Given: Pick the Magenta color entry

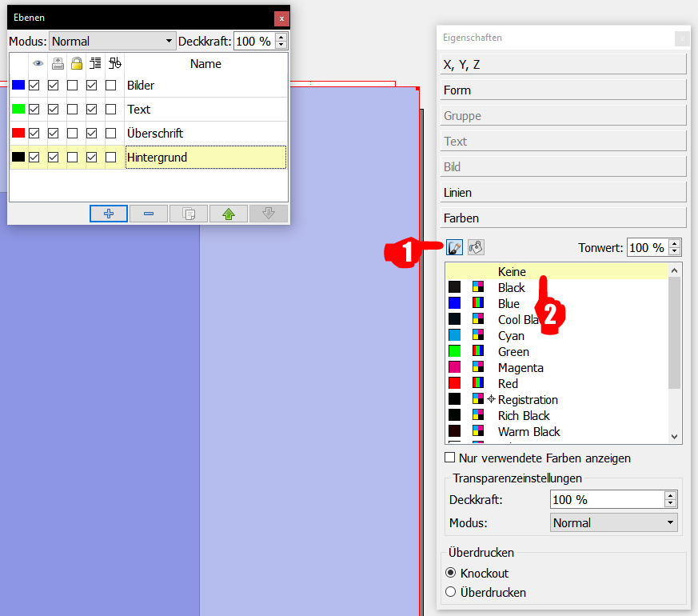Looking at the screenshot, I should pyautogui.click(x=521, y=368).
